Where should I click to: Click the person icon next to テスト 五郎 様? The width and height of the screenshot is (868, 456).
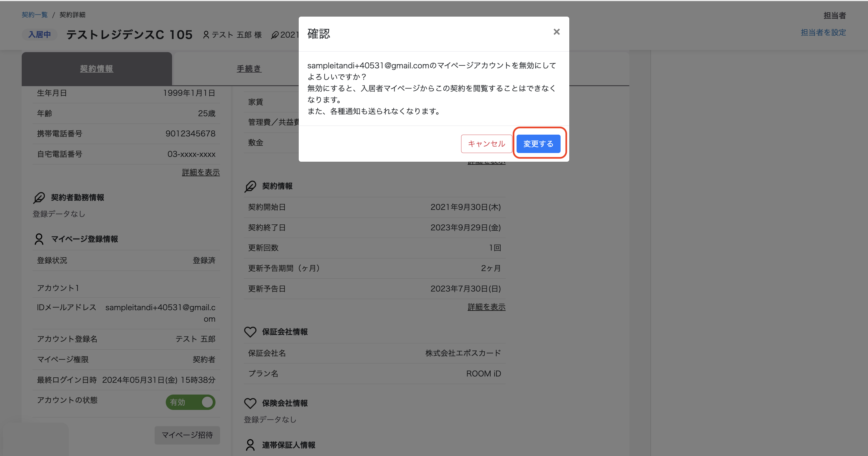pos(206,35)
